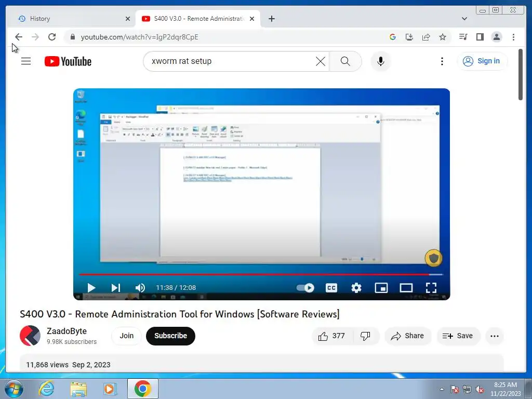Toggle autoplay switch
This screenshot has height=399, width=532.
tap(305, 288)
